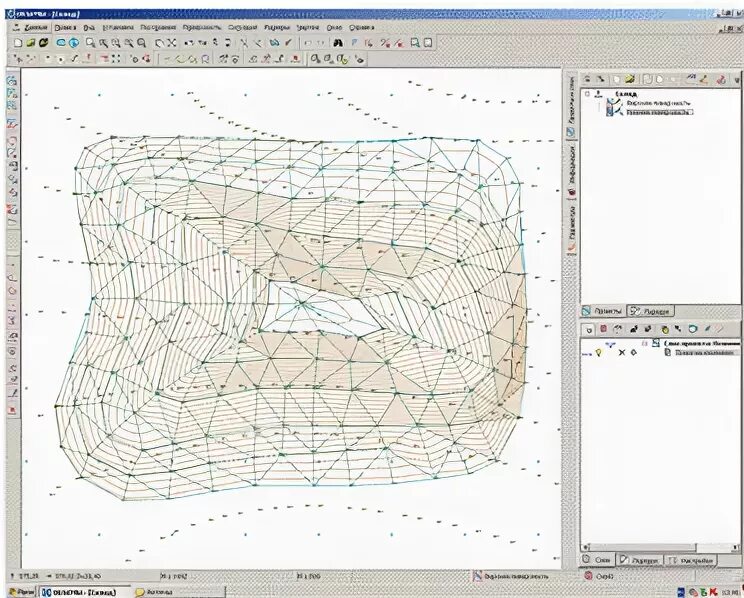The height and width of the screenshot is (598, 744).
Task: Click the blue globe icon next to the zoom tools
Action: point(74,43)
